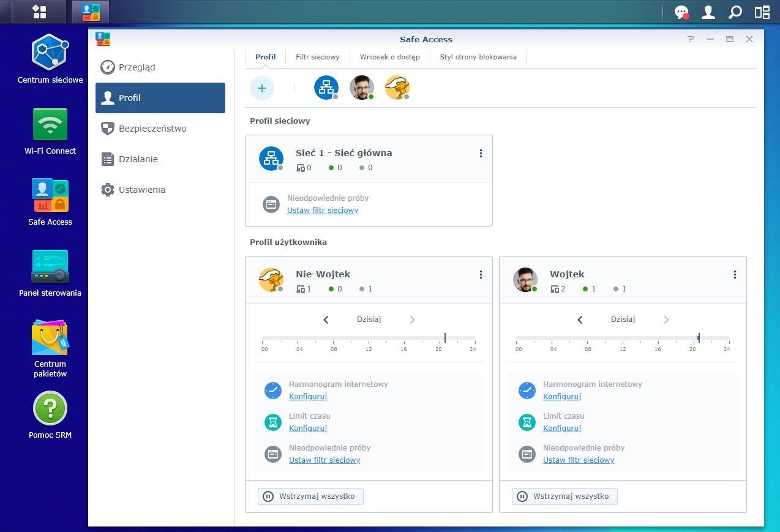Viewport: 780px width, 532px height.
Task: Open Bezpieczeństwo sidebar section
Action: tap(160, 129)
